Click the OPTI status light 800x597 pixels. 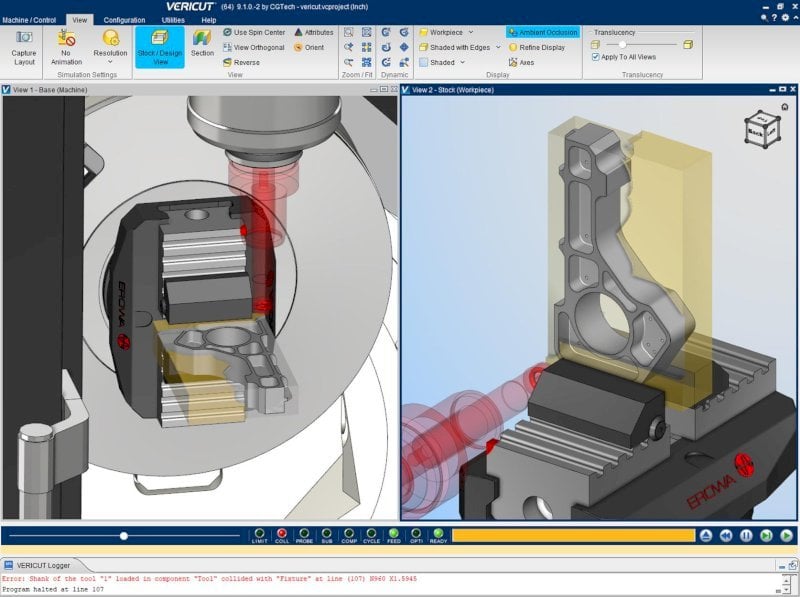(416, 533)
